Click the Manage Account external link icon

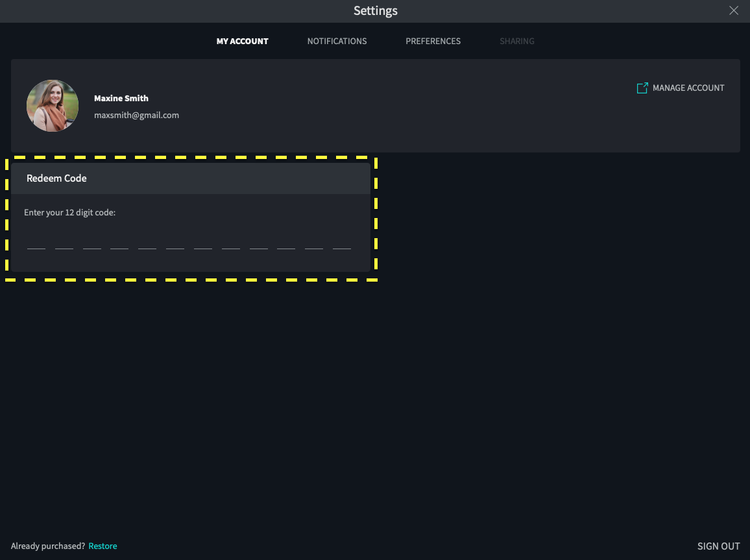(642, 88)
